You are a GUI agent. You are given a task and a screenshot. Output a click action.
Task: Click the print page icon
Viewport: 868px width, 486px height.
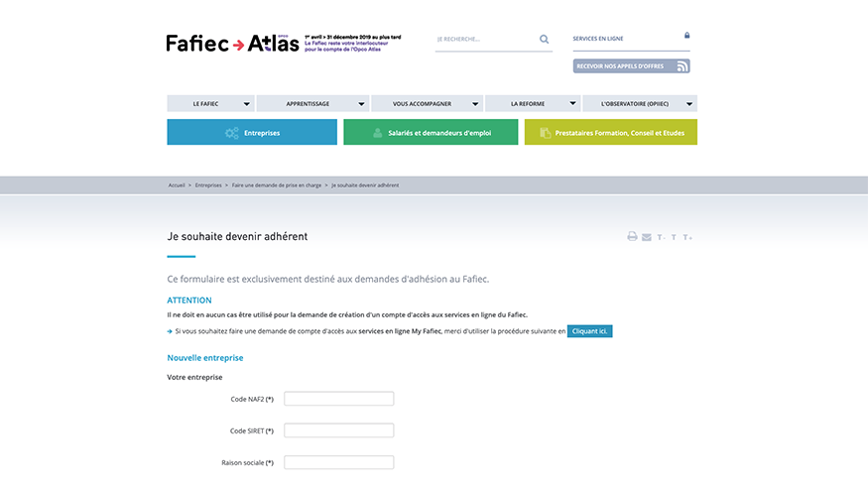(x=632, y=237)
